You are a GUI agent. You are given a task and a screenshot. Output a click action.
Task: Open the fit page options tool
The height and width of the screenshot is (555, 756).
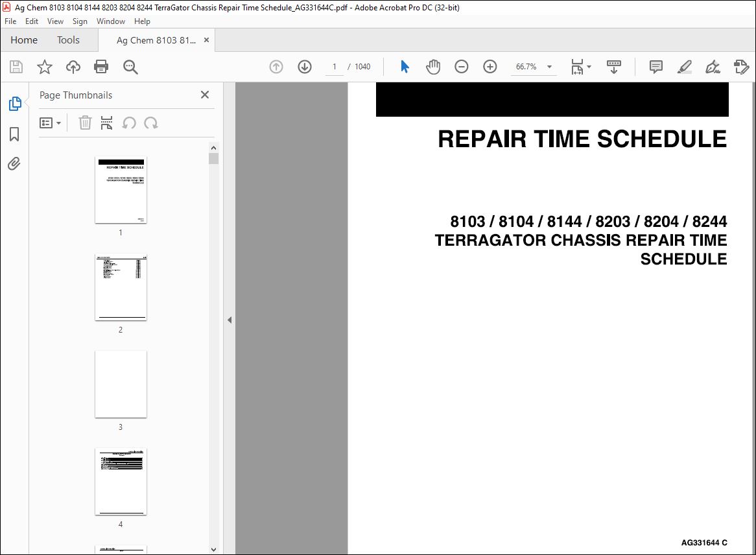point(580,67)
